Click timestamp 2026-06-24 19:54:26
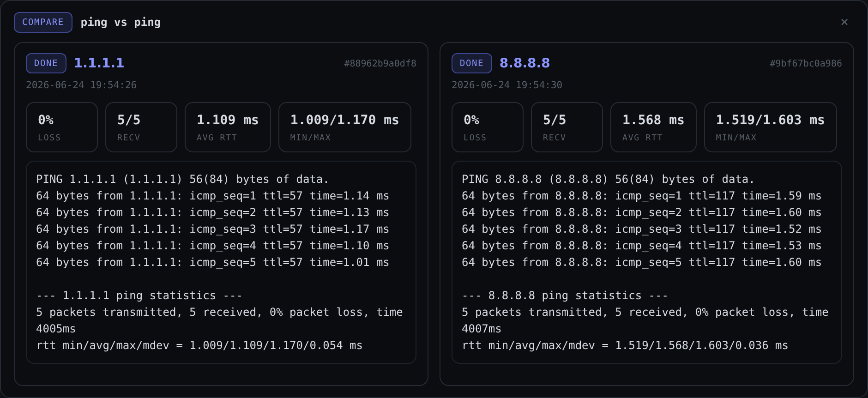The image size is (868, 398). 81,85
